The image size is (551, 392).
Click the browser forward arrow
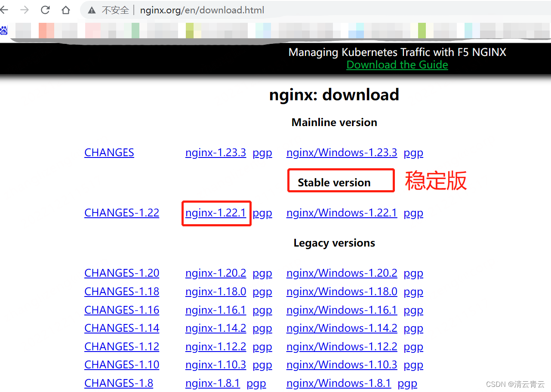tap(25, 10)
